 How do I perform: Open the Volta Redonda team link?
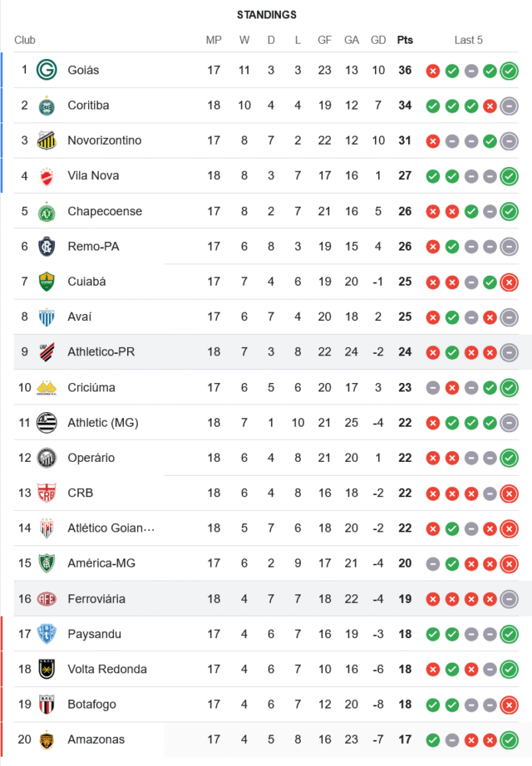pos(107,669)
